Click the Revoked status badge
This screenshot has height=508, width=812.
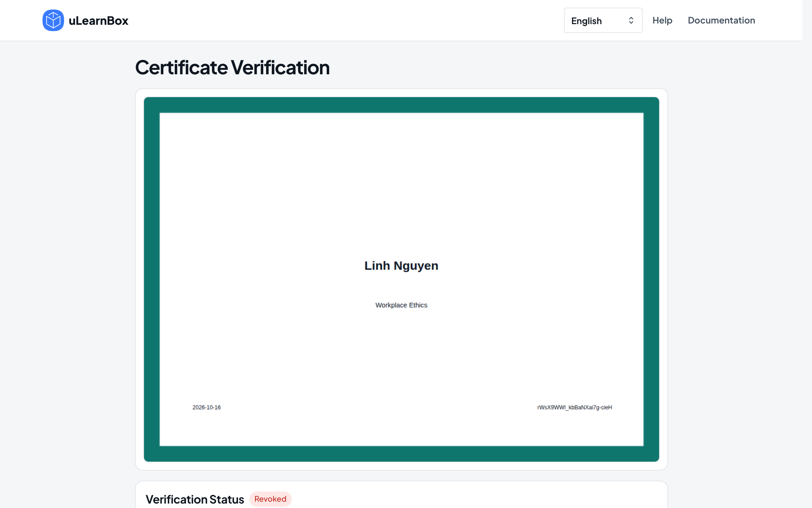point(270,499)
